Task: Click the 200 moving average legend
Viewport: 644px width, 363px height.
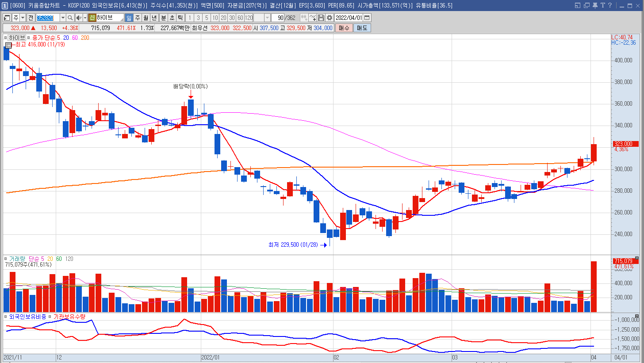Action: coord(85,38)
